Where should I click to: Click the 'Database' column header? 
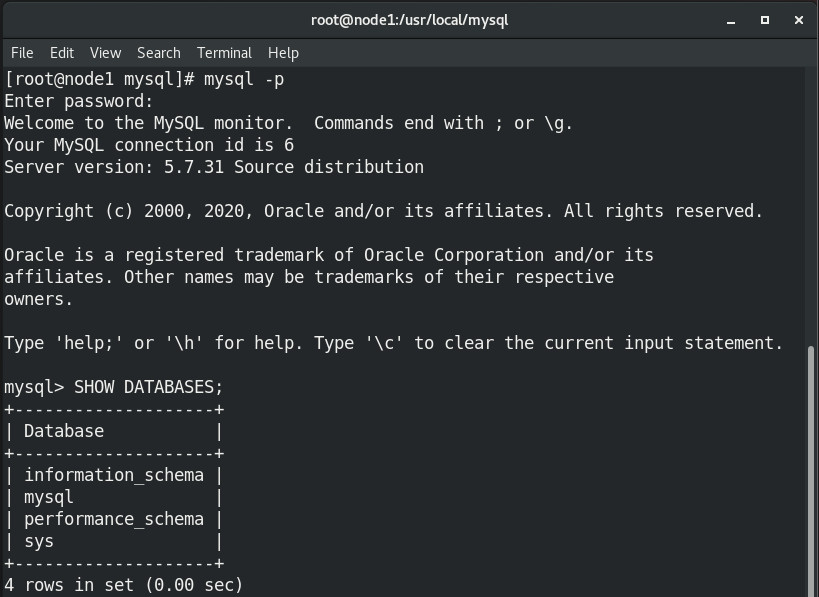[x=64, y=431]
